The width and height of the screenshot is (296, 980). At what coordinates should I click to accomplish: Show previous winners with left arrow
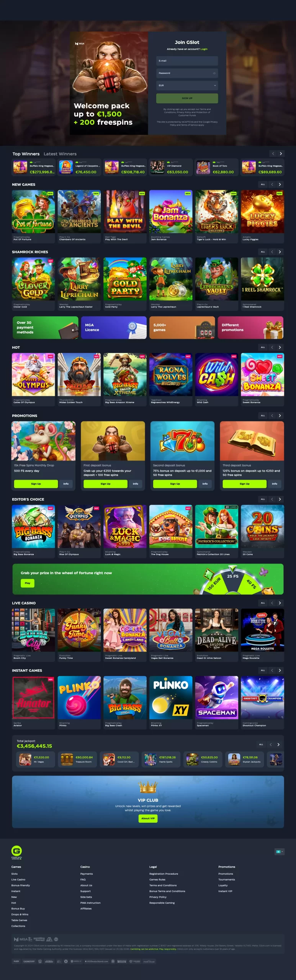(273, 154)
